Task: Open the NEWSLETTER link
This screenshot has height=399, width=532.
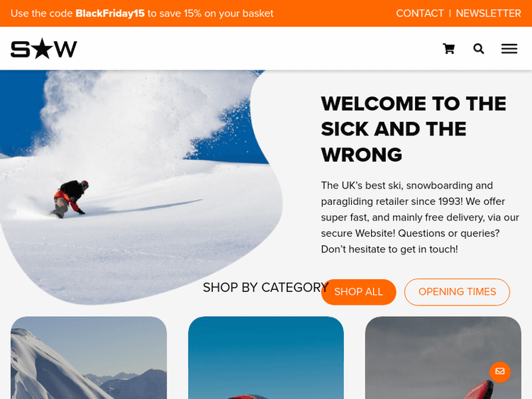Action: click(x=488, y=13)
